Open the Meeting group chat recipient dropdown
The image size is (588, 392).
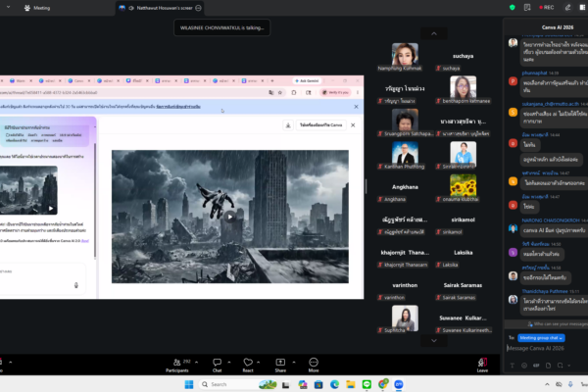pyautogui.click(x=541, y=338)
